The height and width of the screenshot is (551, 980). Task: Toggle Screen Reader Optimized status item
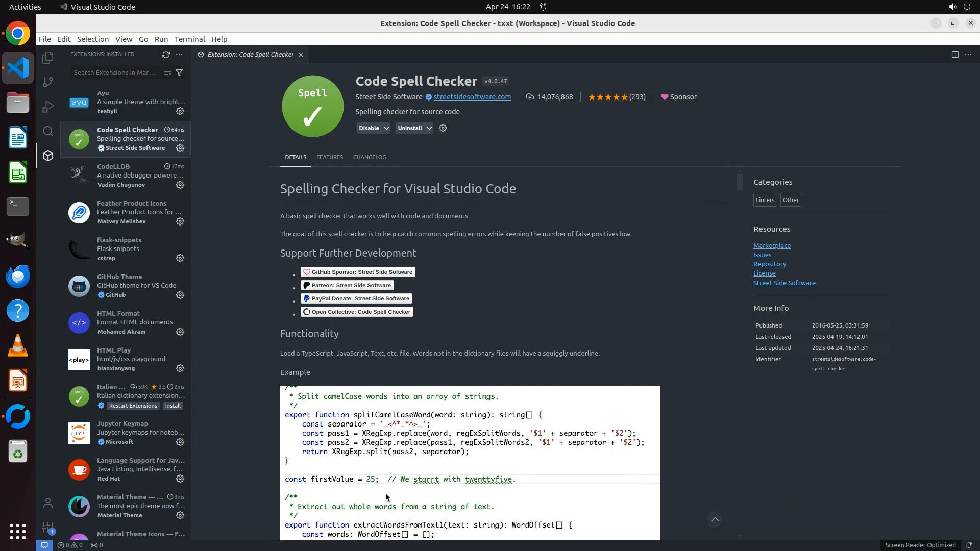coord(920,545)
